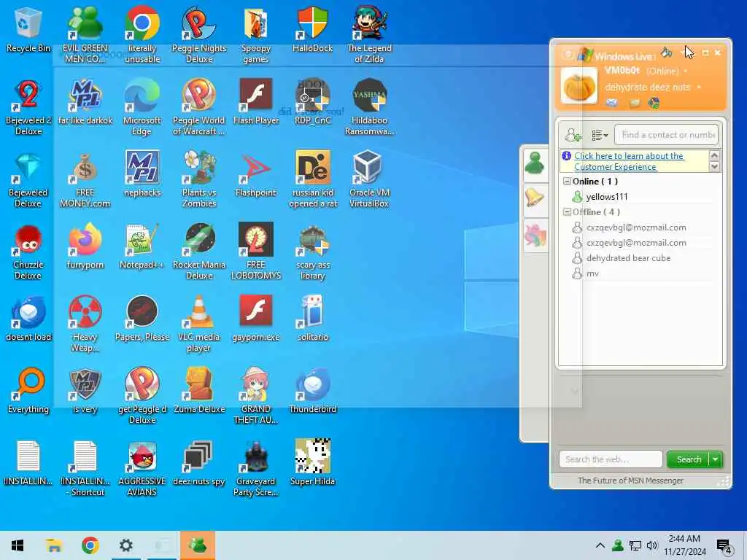The image size is (747, 560).
Task: Select the AGGRESSIVE AVIANS shortcut
Action: pos(142,468)
